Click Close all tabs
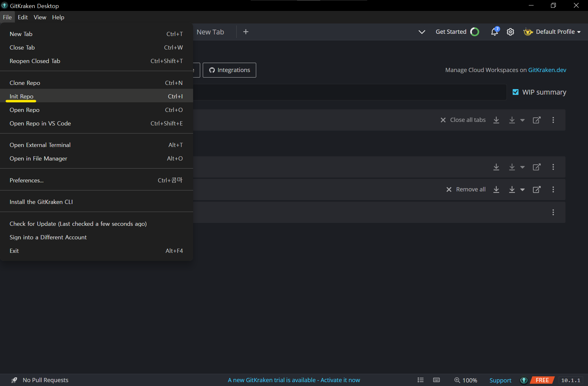The width and height of the screenshot is (588, 386). pyautogui.click(x=468, y=120)
